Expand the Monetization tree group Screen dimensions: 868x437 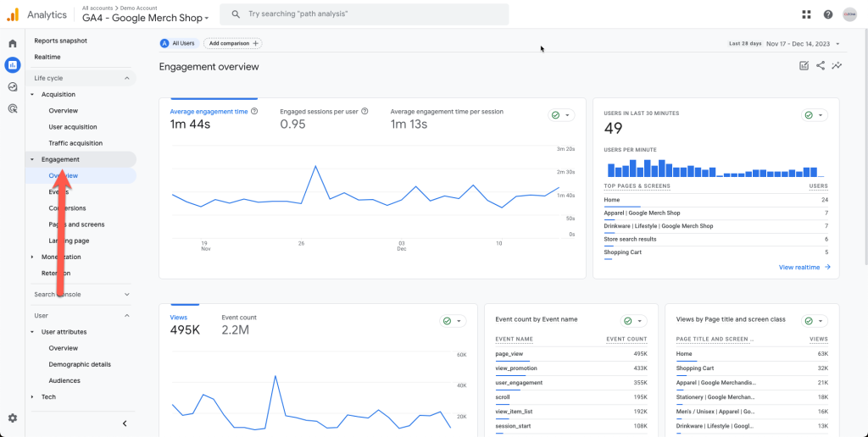(x=32, y=257)
